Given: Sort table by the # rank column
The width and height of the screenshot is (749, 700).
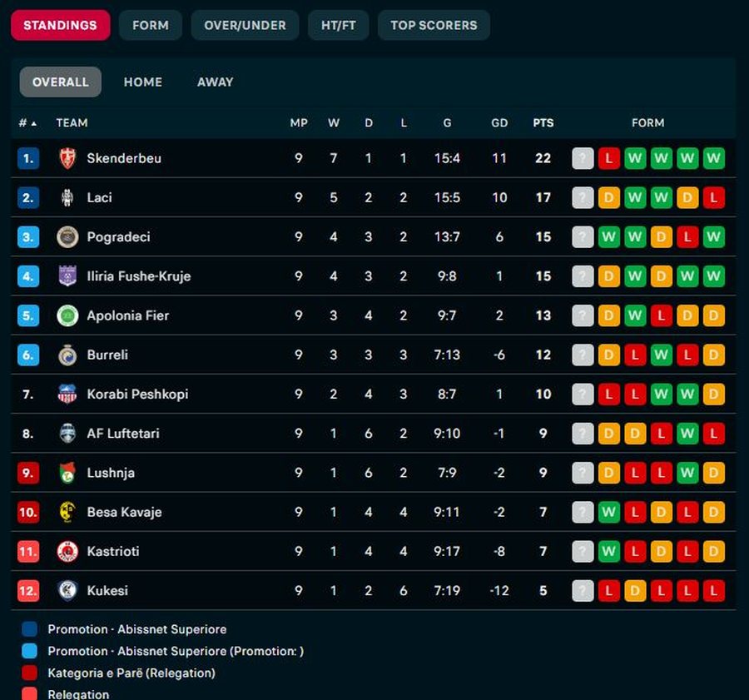Looking at the screenshot, I should coord(27,123).
